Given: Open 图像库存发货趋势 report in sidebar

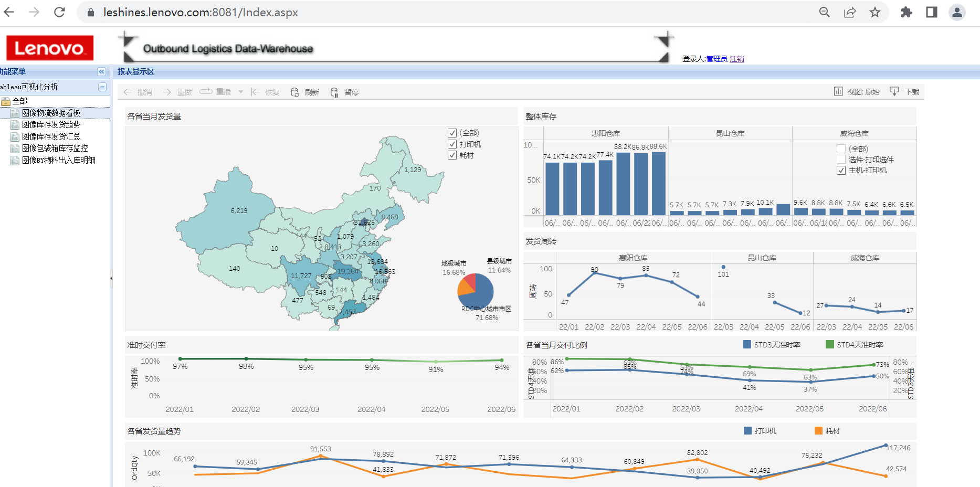Looking at the screenshot, I should [x=51, y=125].
